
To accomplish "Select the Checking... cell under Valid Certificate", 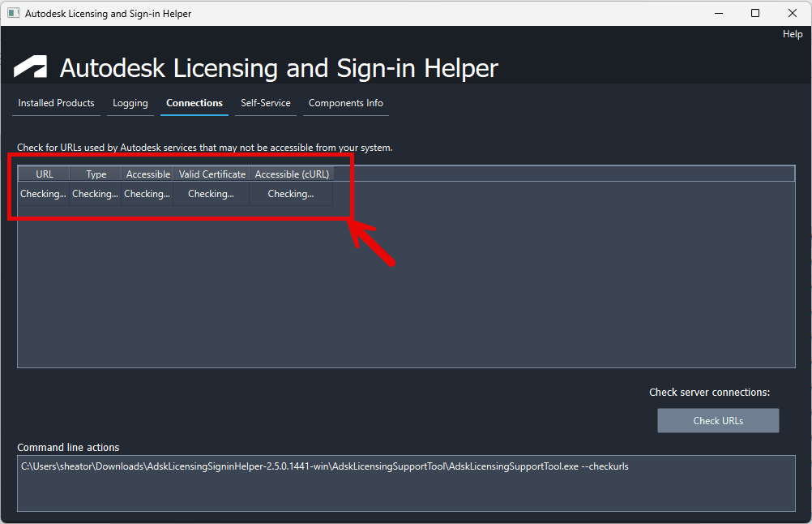I will [x=212, y=194].
